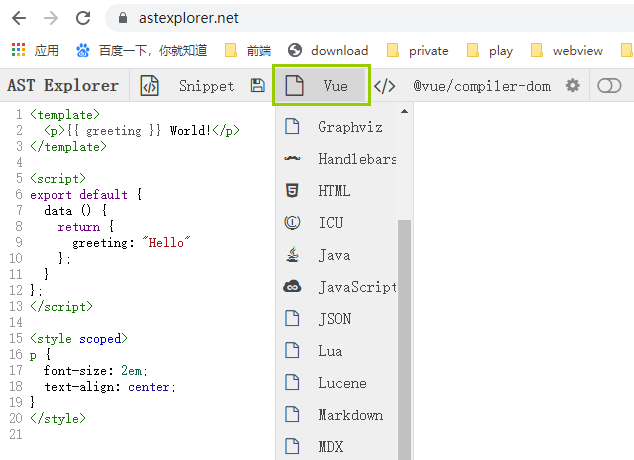Click the browser forward arrow
634x460 pixels.
tap(51, 18)
